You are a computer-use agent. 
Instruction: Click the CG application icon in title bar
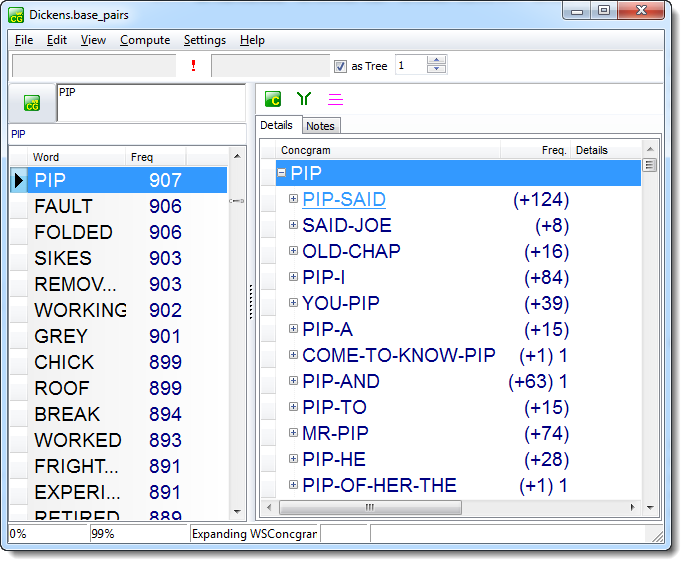(x=17, y=15)
